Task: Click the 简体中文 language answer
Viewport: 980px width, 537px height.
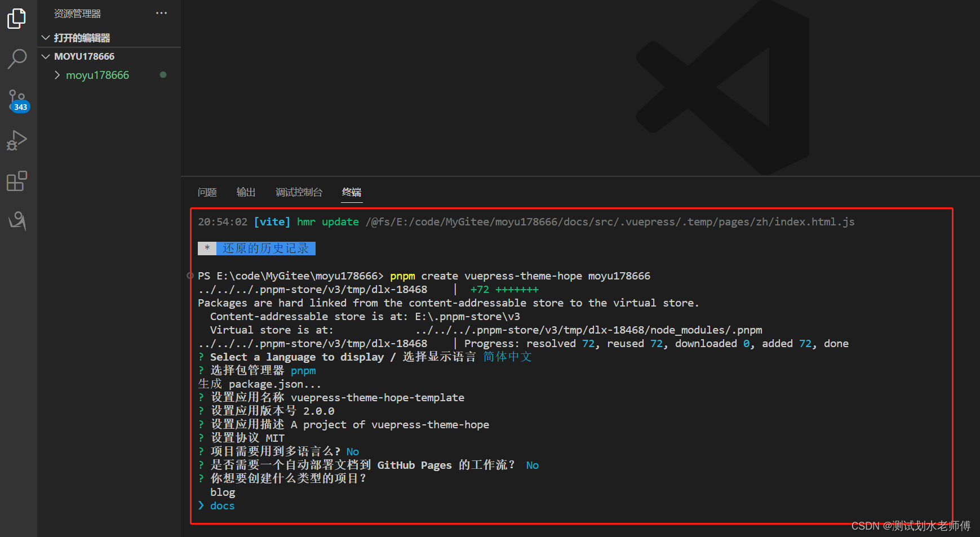Action: [x=507, y=357]
